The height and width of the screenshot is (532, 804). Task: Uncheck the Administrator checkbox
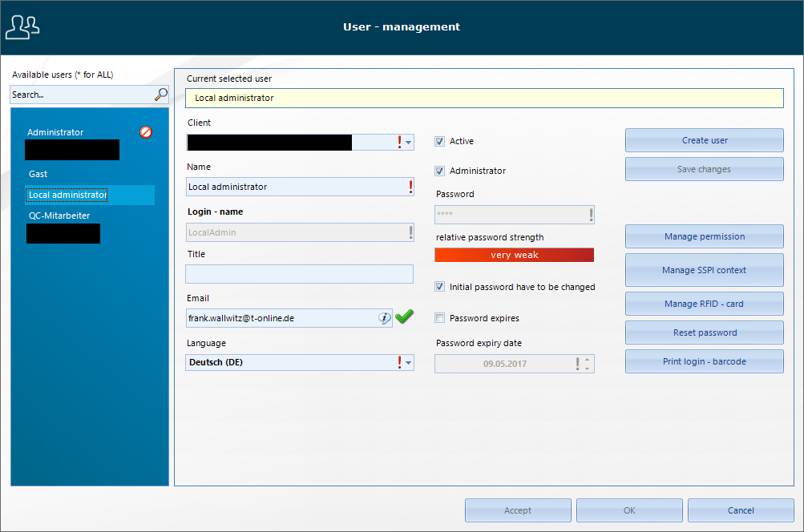pos(439,171)
